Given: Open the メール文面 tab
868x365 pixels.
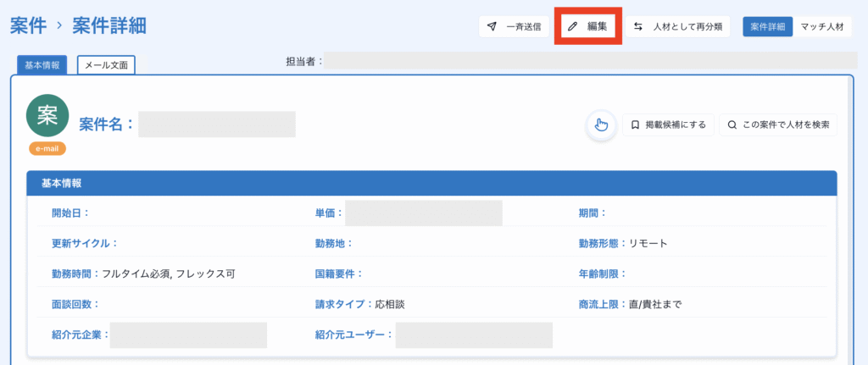Looking at the screenshot, I should pos(106,65).
